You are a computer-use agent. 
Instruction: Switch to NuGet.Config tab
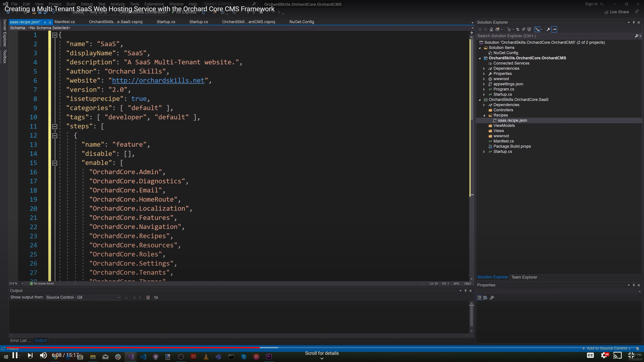click(302, 22)
